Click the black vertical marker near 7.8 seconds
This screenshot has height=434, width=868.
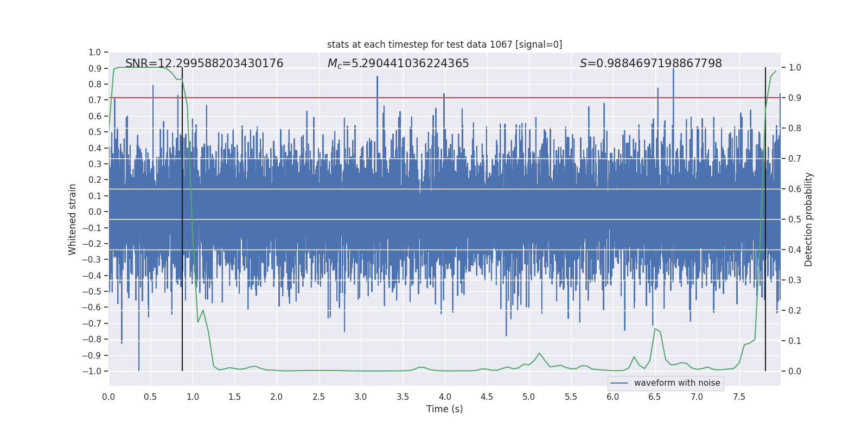[765, 219]
